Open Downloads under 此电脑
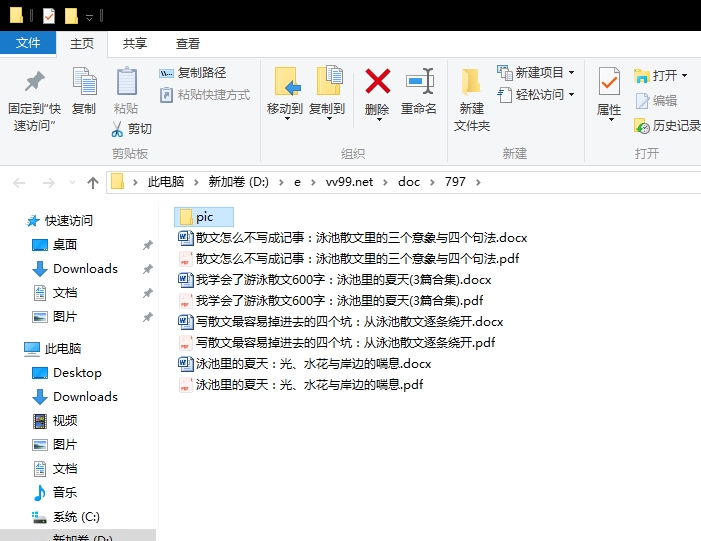This screenshot has height=541, width=701. point(75,397)
